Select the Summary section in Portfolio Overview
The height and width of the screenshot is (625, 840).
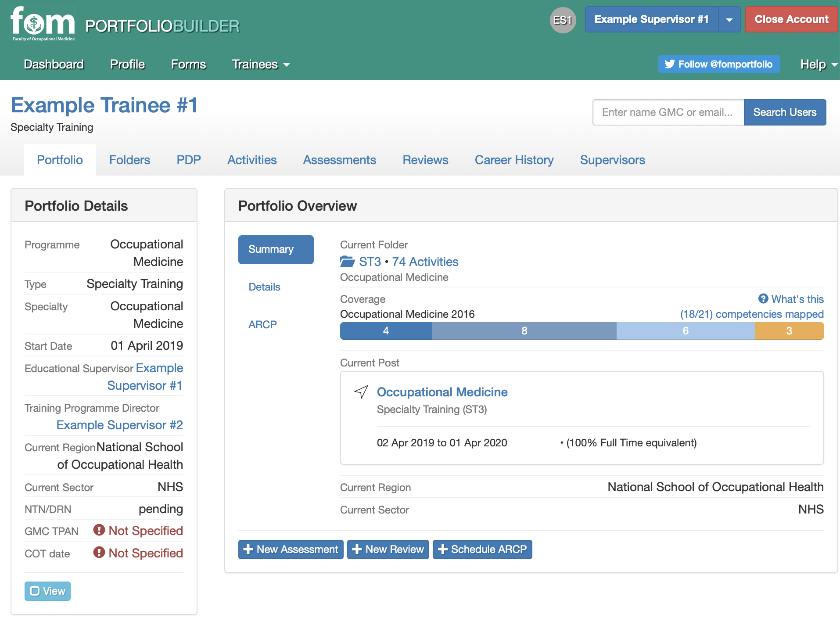coord(276,249)
